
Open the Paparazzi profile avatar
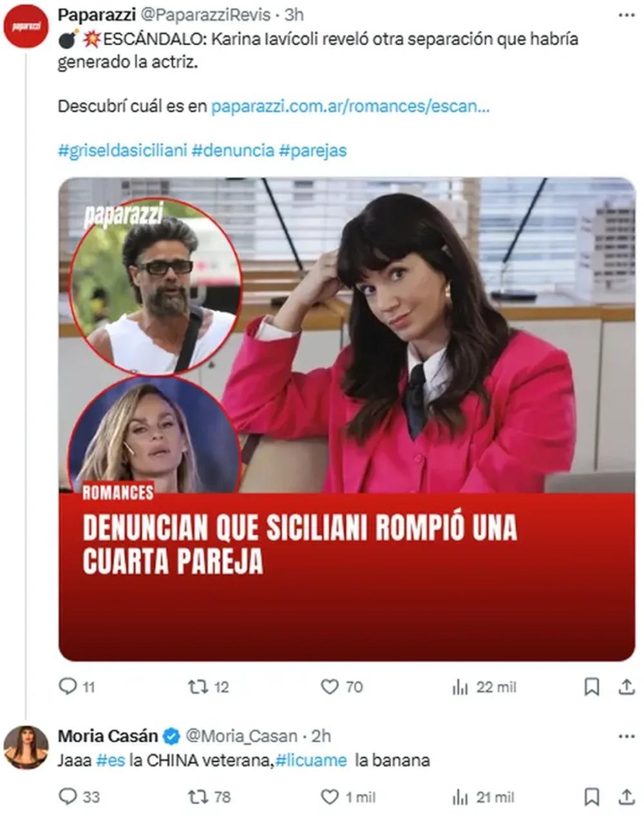click(26, 26)
